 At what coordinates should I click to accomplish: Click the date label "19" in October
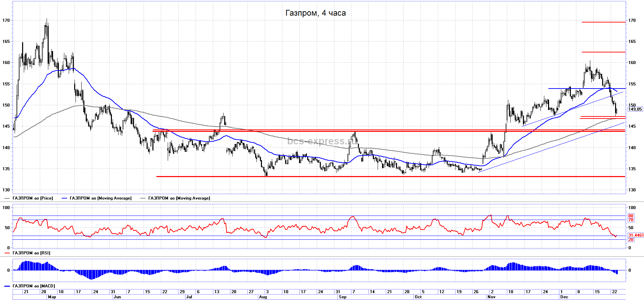pyautogui.click(x=459, y=292)
